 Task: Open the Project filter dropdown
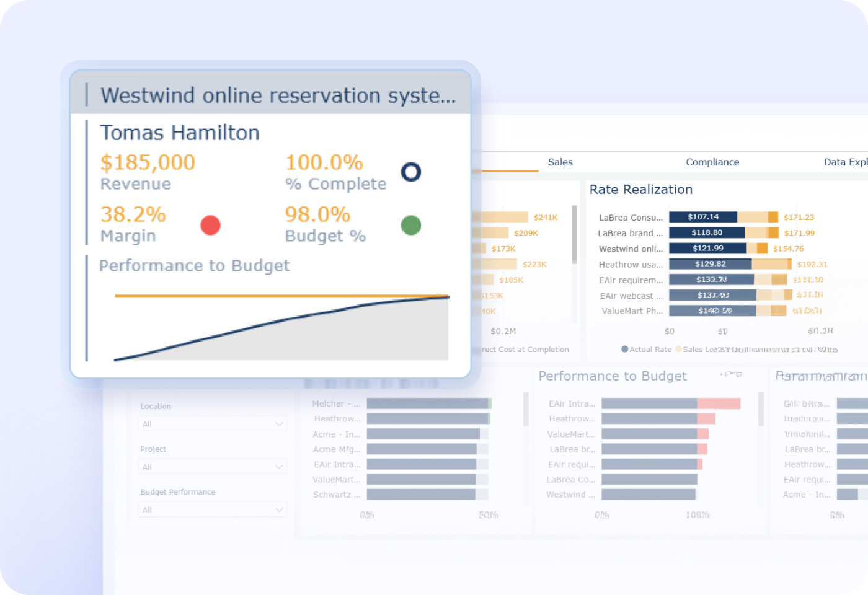click(212, 465)
